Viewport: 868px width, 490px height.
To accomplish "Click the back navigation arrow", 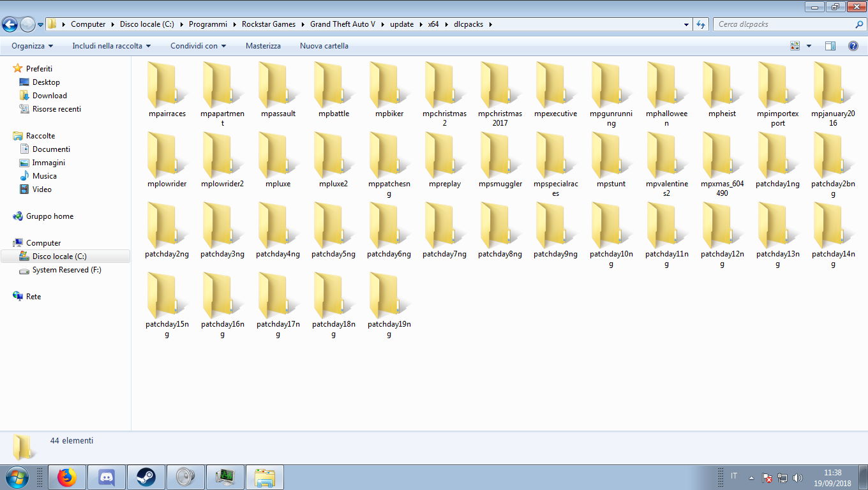I will pos(10,24).
